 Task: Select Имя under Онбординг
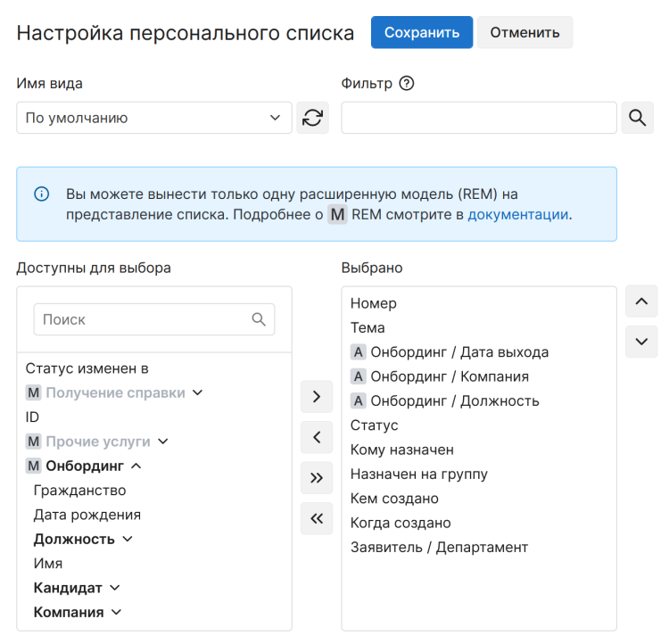(48, 564)
